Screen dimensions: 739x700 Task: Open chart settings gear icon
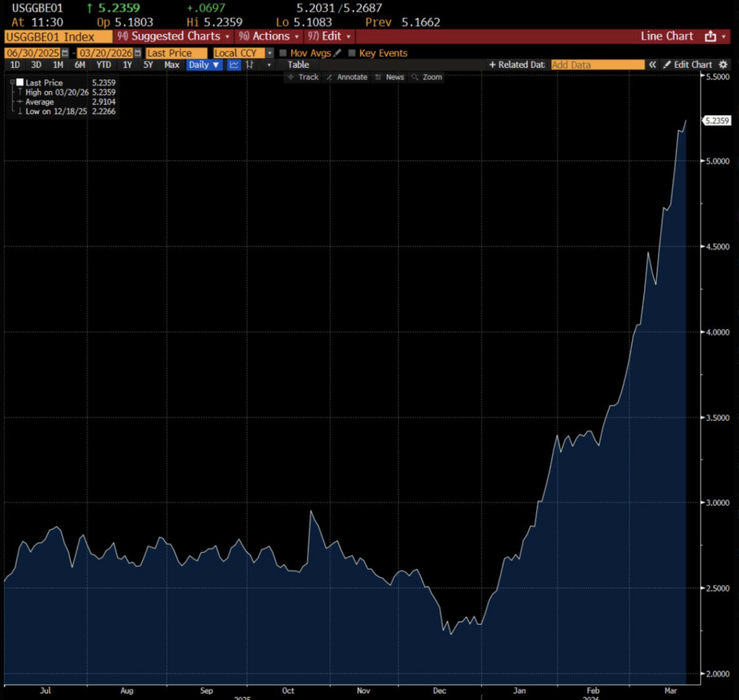(x=723, y=64)
